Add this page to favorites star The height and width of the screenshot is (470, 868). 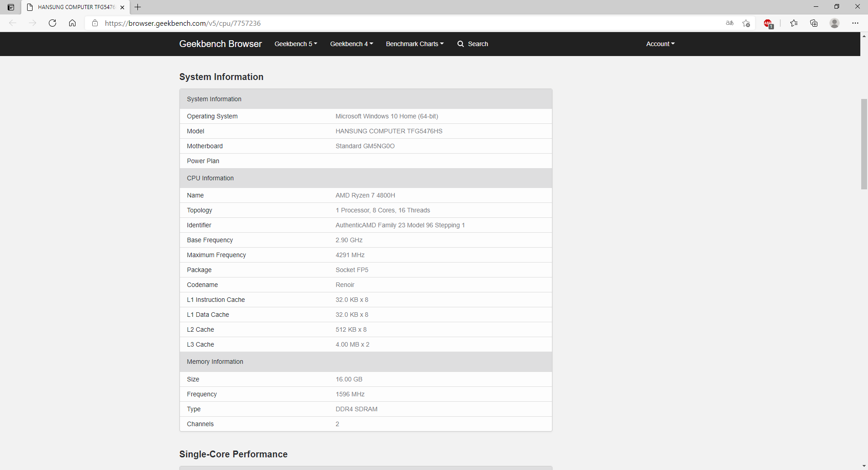click(x=746, y=23)
